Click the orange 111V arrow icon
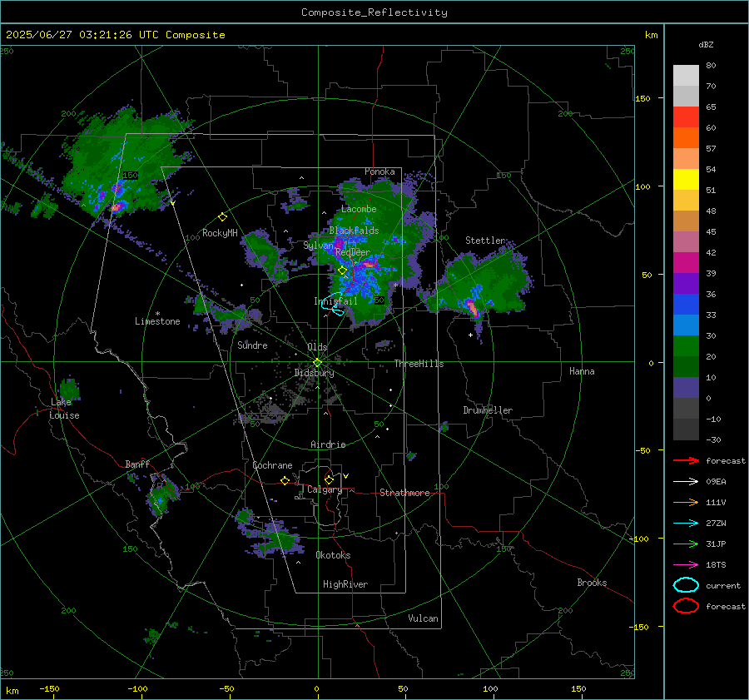The width and height of the screenshot is (749, 700). tap(686, 502)
